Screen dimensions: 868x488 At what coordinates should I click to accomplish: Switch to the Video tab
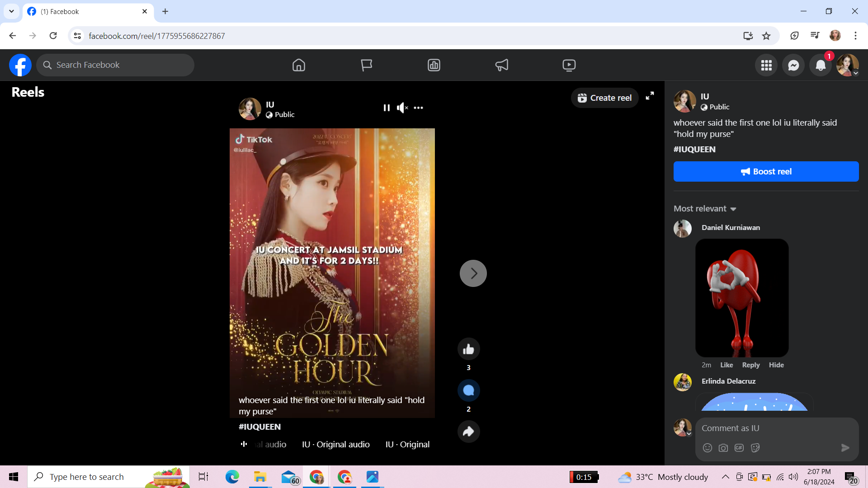[569, 65]
